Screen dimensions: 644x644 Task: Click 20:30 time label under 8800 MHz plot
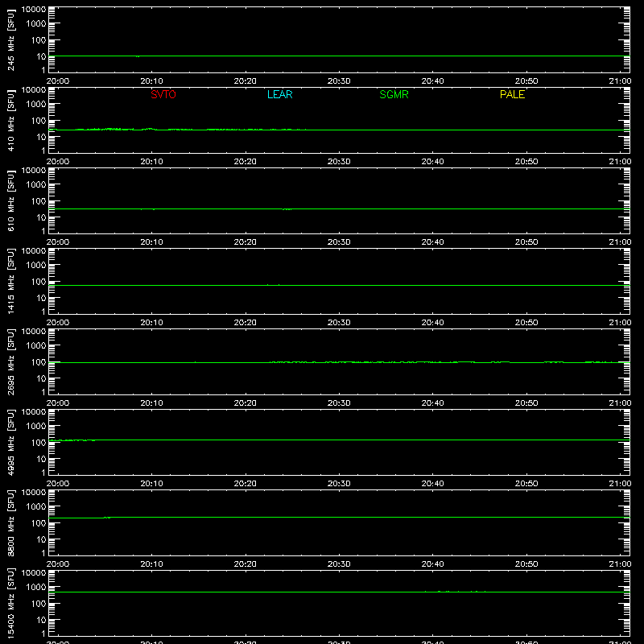click(339, 564)
